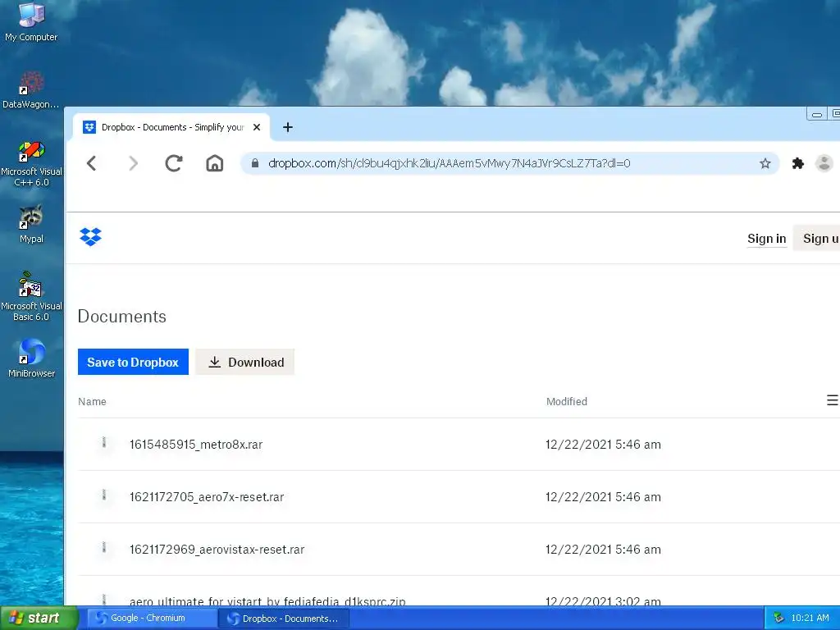Select the Dropbox - Documents tab
The height and width of the screenshot is (630, 840).
click(x=172, y=127)
